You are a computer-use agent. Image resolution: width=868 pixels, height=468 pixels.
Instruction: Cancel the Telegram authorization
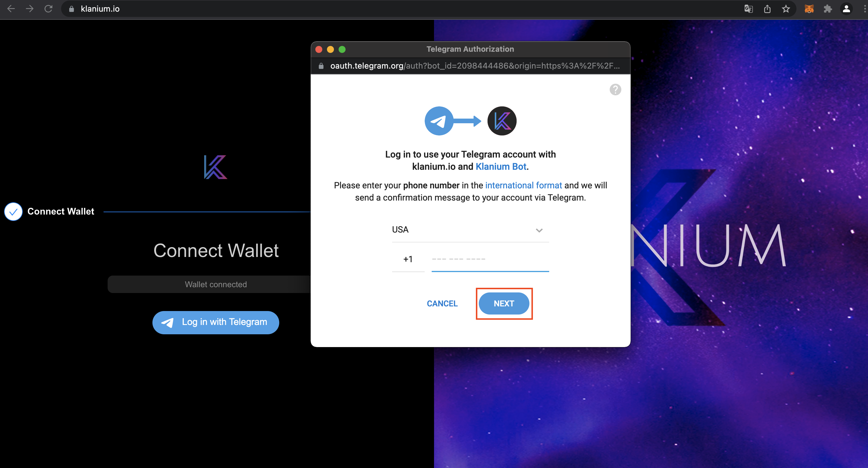tap(442, 303)
